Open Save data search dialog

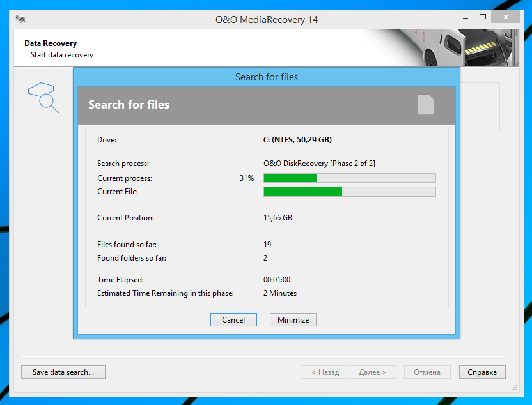tap(63, 372)
